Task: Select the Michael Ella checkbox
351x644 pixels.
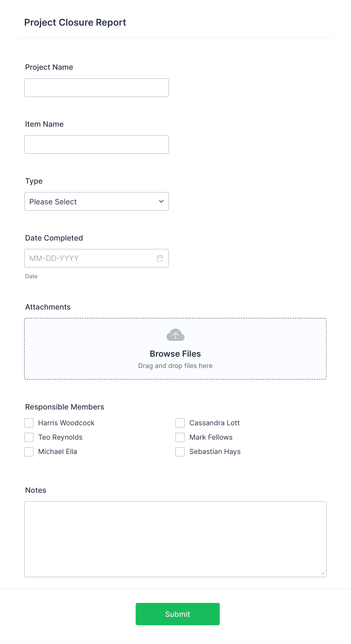Action: click(29, 451)
